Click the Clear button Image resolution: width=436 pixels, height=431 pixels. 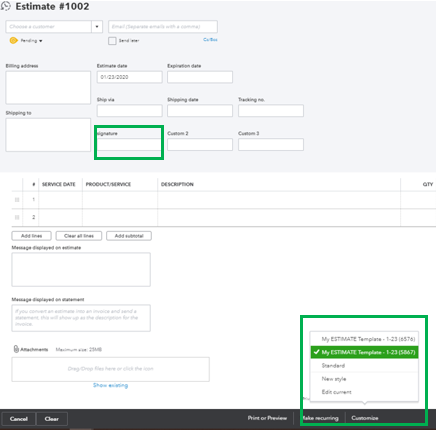pos(52,419)
